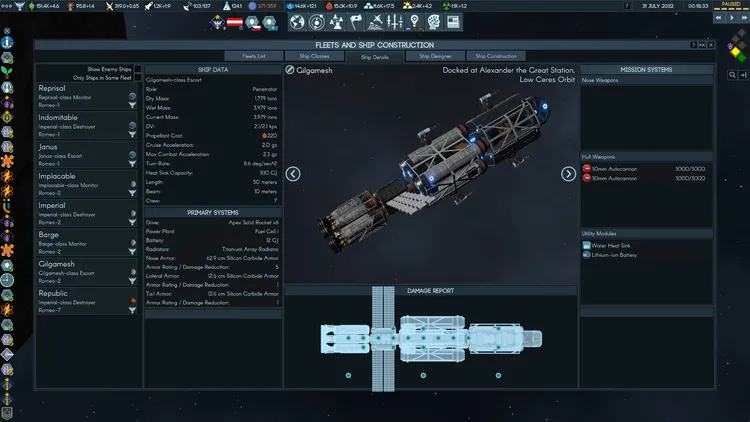Click the magnifier search icon

[x=732, y=75]
